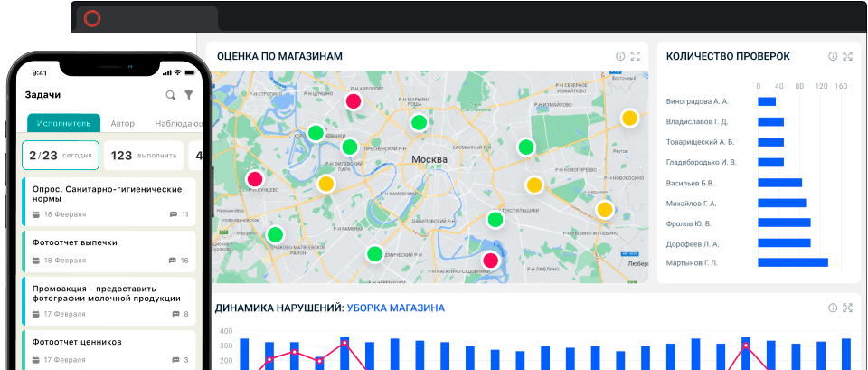Screen dimensions: 868x370
Task: Click yellow marker near Восточный at the map's corner
Action: tap(629, 118)
